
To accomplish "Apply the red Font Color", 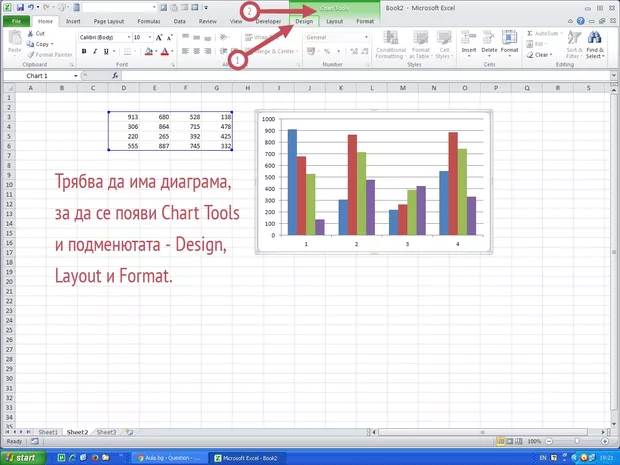I will click(x=165, y=51).
